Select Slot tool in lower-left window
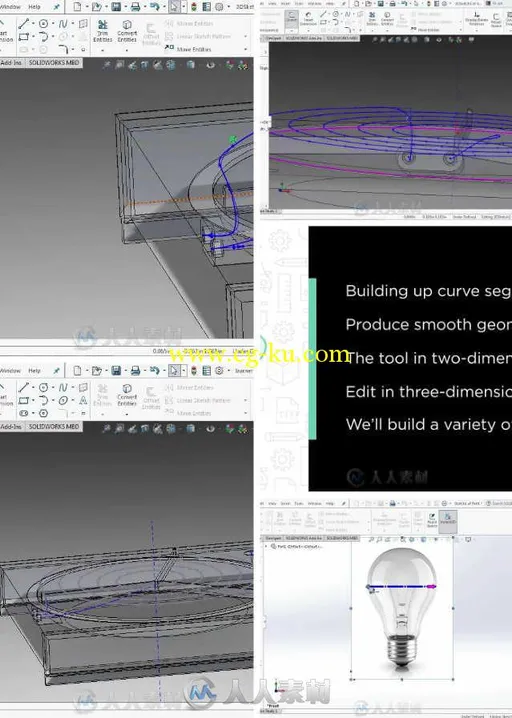512x718 pixels. click(24, 413)
